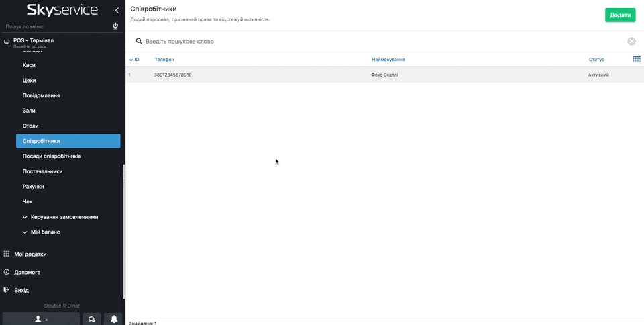The width and height of the screenshot is (644, 325).
Task: Click the green Додати button
Action: coord(620,15)
